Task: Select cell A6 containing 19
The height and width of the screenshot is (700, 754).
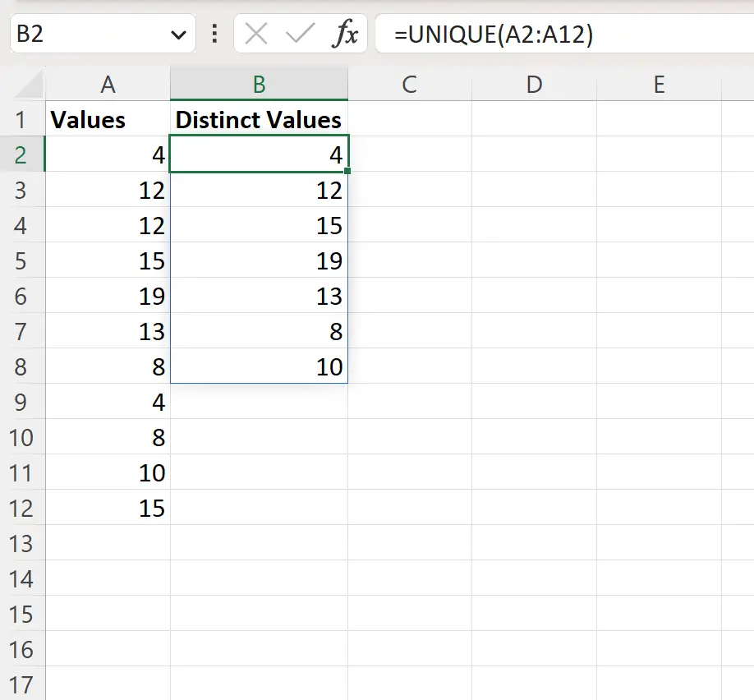Action: [x=108, y=297]
